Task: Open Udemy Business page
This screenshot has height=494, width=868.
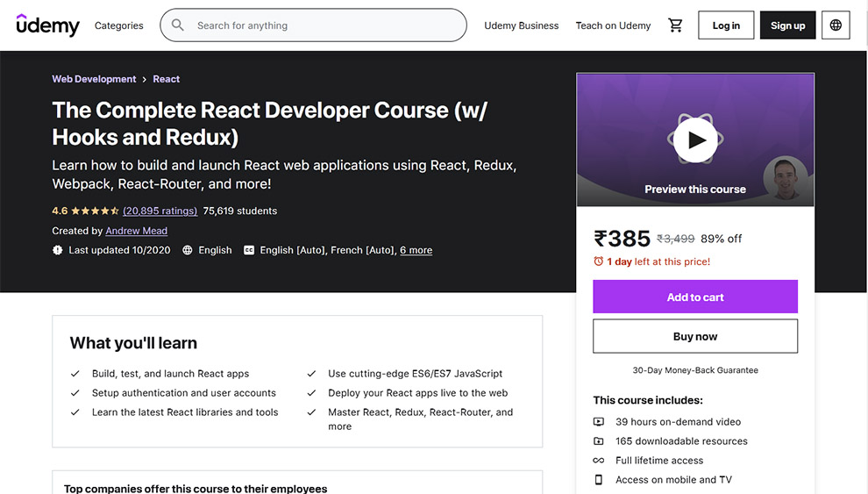Action: (522, 25)
